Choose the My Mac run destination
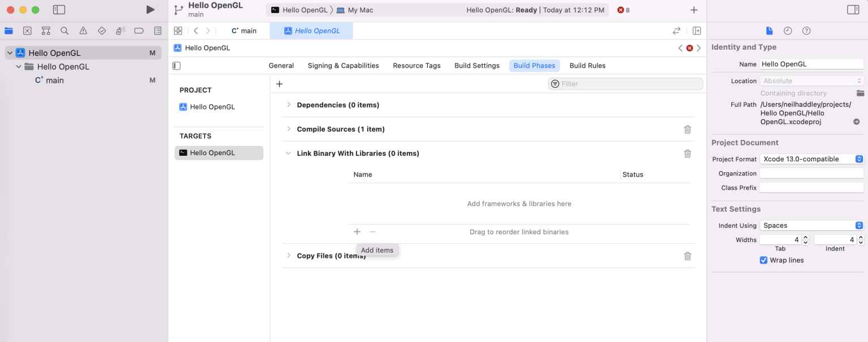Image resolution: width=868 pixels, height=342 pixels. (355, 10)
